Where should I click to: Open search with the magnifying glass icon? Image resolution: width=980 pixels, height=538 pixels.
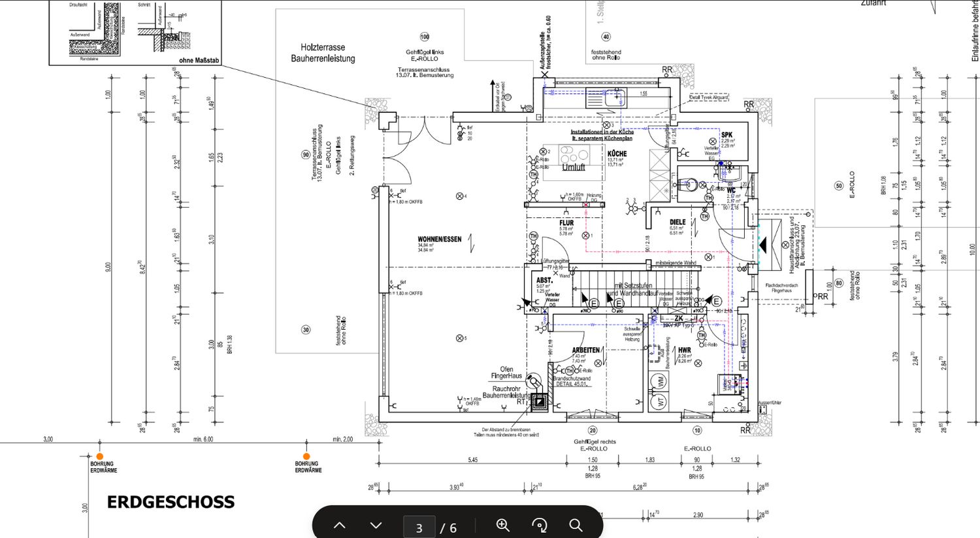tap(576, 525)
